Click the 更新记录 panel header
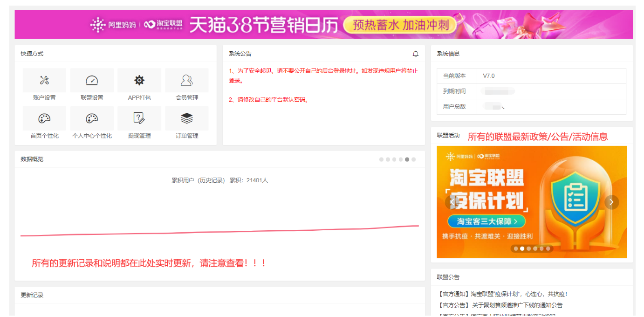644x317 pixels. click(x=32, y=296)
